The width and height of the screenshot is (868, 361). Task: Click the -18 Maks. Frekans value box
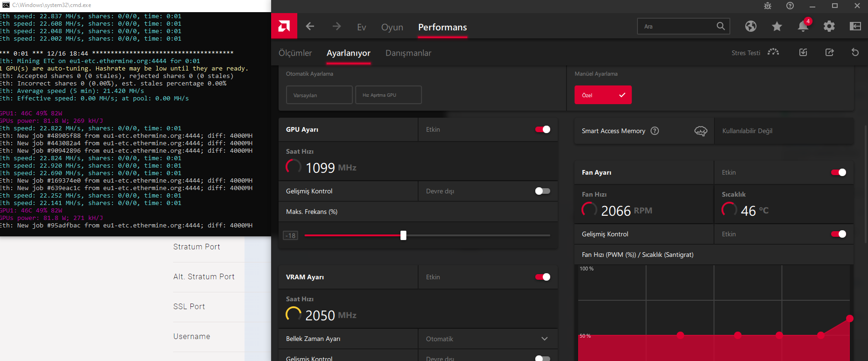[x=291, y=235]
